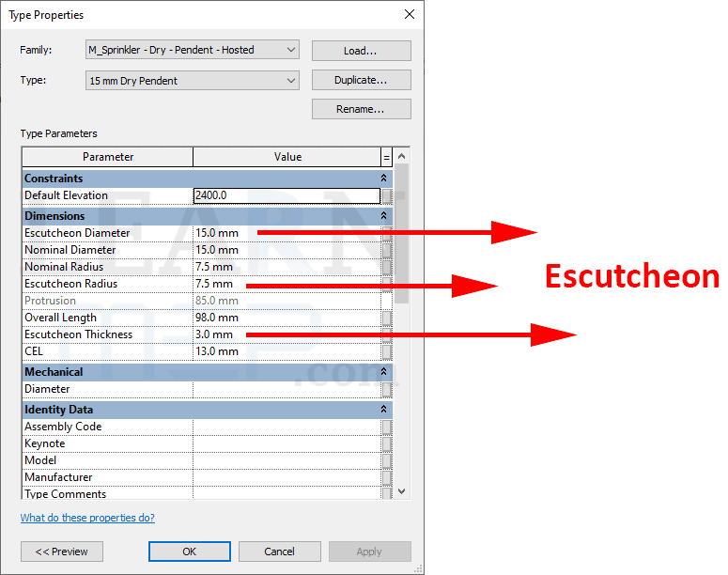Open the Family dropdown list
This screenshot has width=728, height=575.
(290, 50)
